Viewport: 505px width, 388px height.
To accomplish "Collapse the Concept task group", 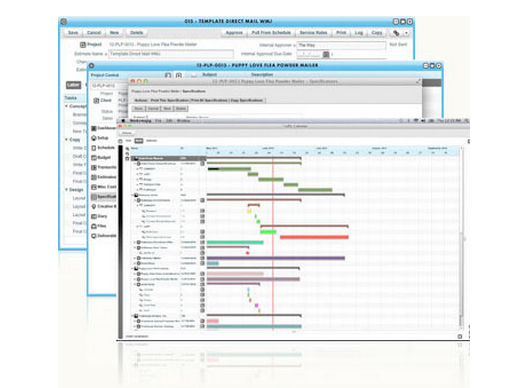I will tap(67, 106).
